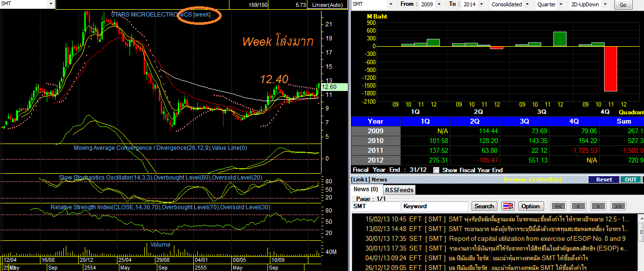
Task: Go to next news page with >
Action: [x=598, y=206]
